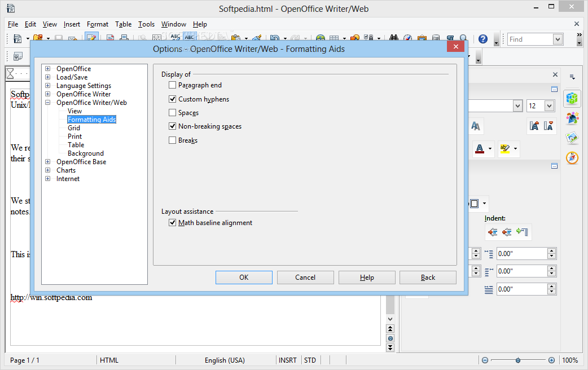
Task: Switch to hanging indent icon
Action: coord(522,232)
